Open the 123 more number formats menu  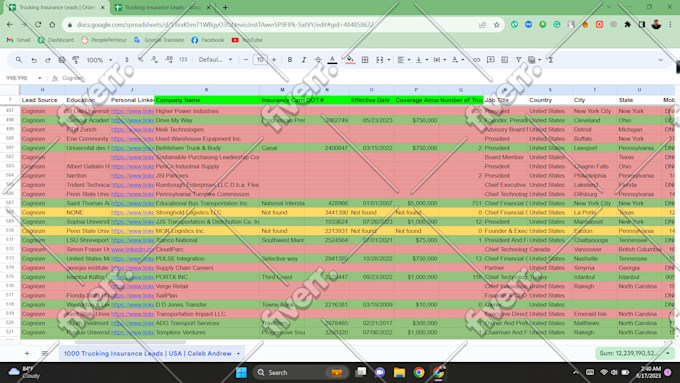[x=183, y=60]
